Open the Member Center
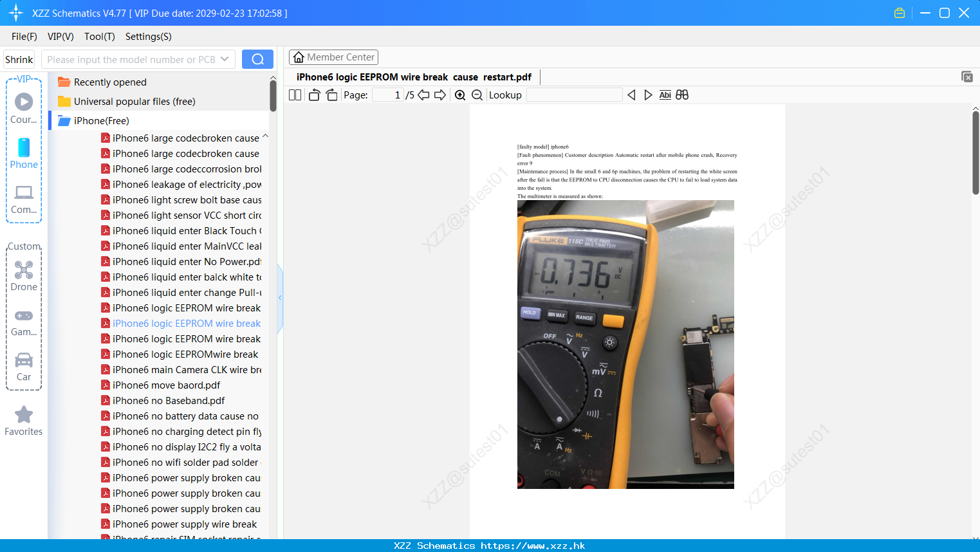The height and width of the screenshot is (552, 980). pyautogui.click(x=333, y=57)
